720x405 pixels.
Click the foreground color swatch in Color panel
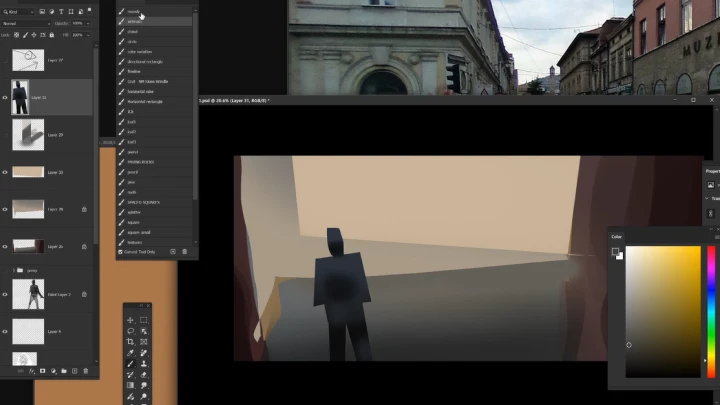615,252
